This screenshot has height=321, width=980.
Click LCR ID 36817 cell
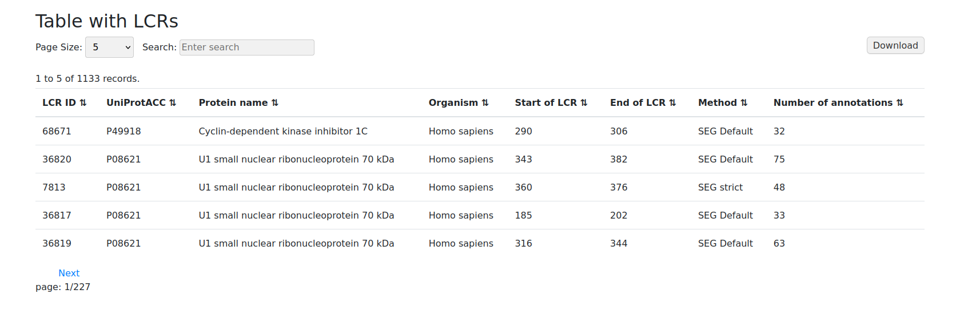pyautogui.click(x=57, y=216)
